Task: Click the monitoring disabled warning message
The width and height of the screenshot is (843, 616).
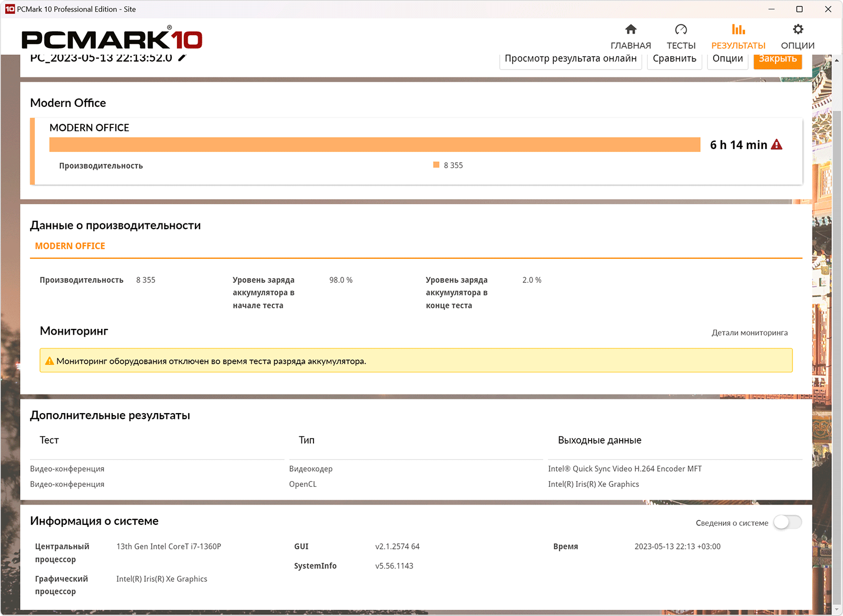Action: pos(416,361)
